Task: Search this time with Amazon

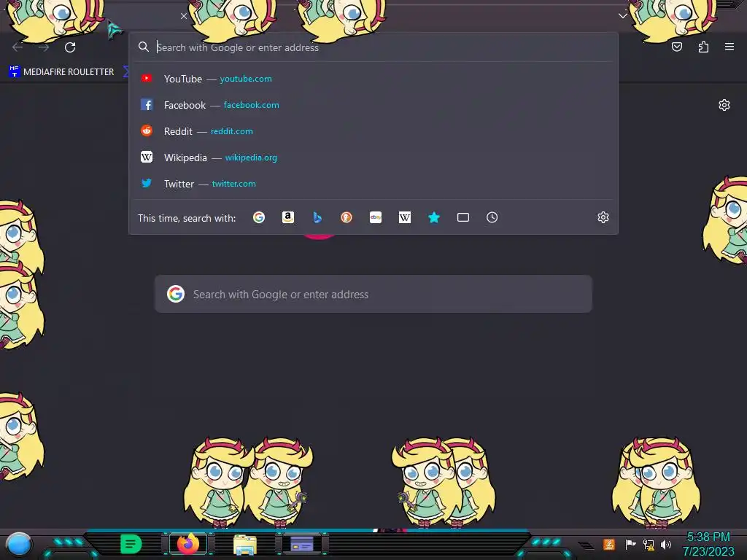Action: (x=287, y=217)
